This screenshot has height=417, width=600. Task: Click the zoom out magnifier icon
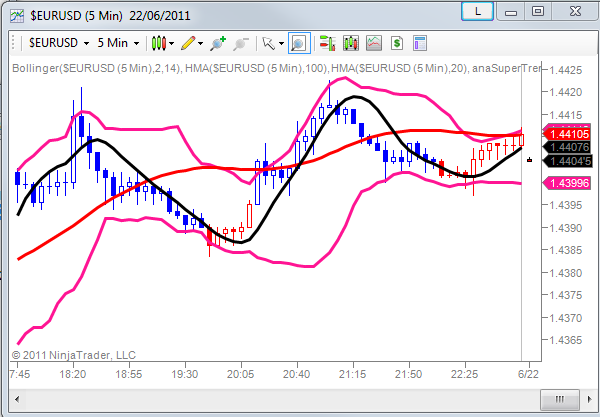coord(241,44)
